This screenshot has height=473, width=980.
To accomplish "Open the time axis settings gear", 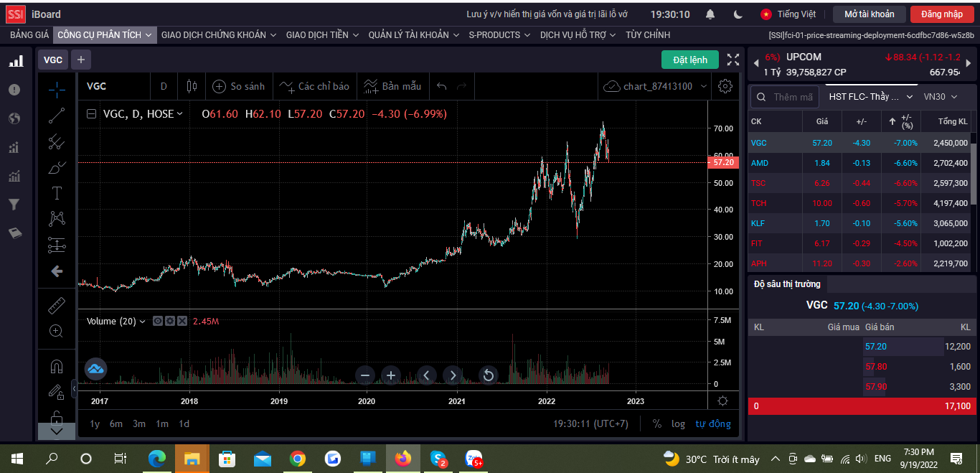I will point(722,401).
